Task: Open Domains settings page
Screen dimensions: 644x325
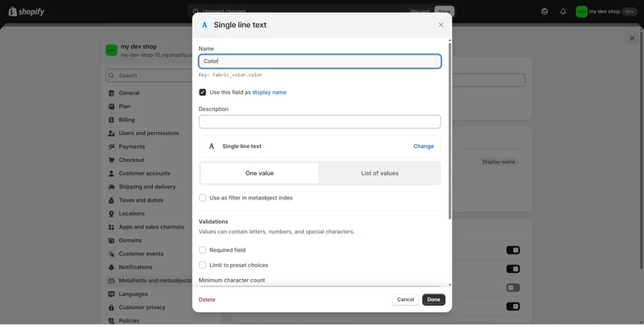Action: coord(130,241)
